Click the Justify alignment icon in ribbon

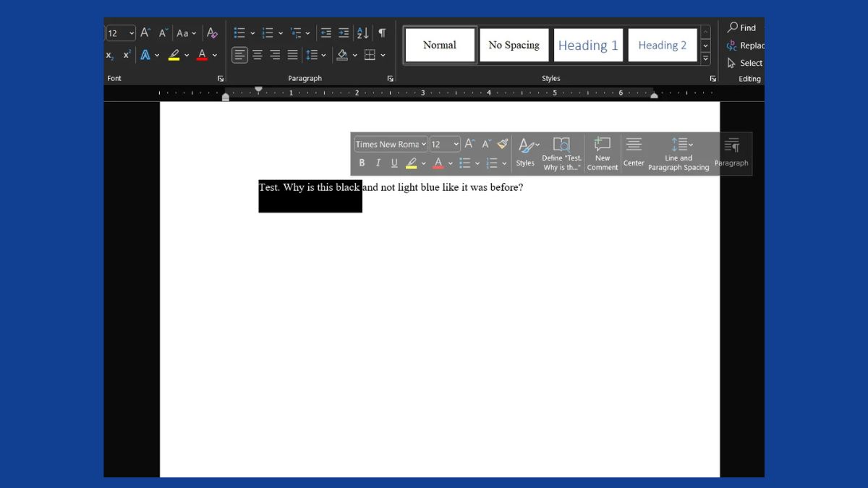tap(292, 55)
